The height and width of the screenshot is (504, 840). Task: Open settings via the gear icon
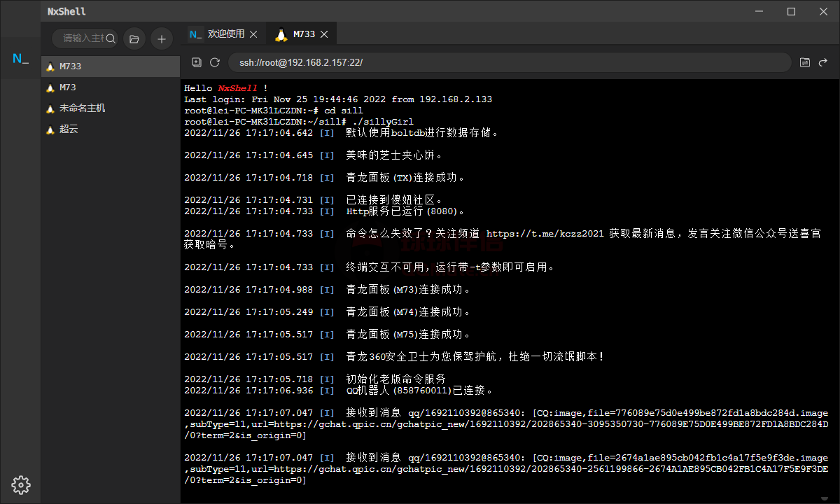[x=20, y=484]
